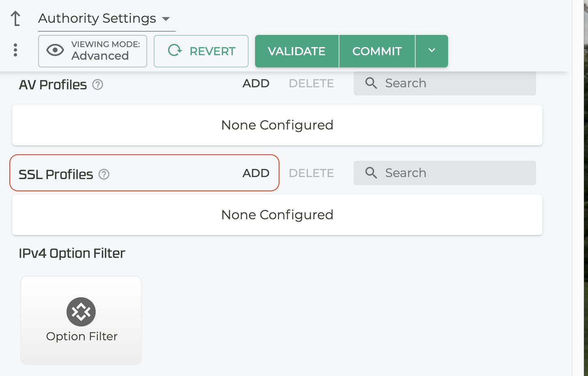The width and height of the screenshot is (588, 376).
Task: Click the IPv4 Option Filter heading
Action: click(72, 253)
